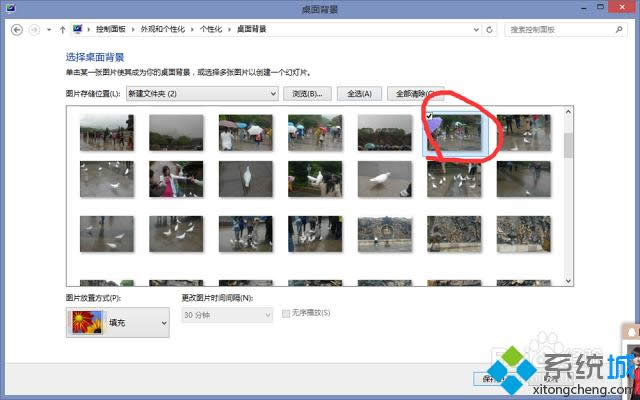Screen dimensions: 640x400
Task: Select the single standing white dove thumbnail
Action: [x=245, y=179]
